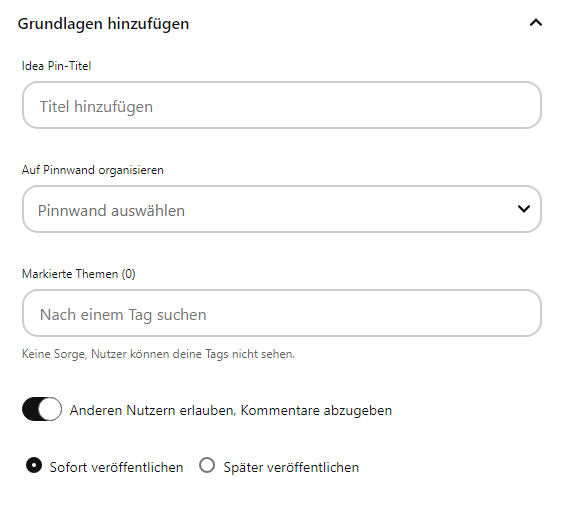Collapse the Grundlagen hinzufügen section chevron

[x=536, y=23]
